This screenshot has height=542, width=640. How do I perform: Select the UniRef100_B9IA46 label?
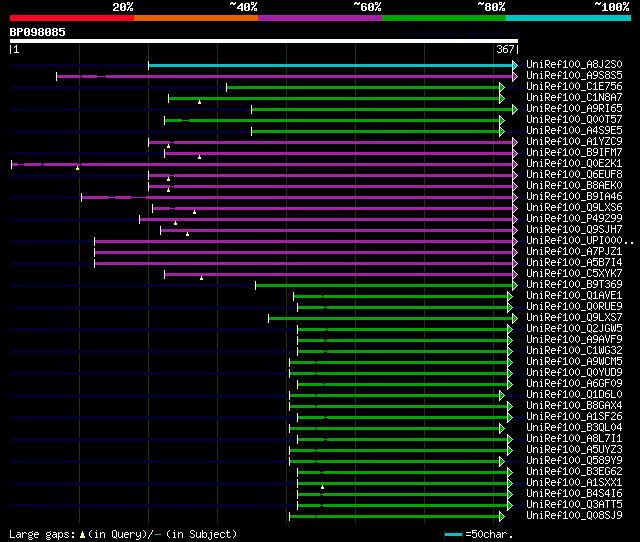(x=574, y=197)
